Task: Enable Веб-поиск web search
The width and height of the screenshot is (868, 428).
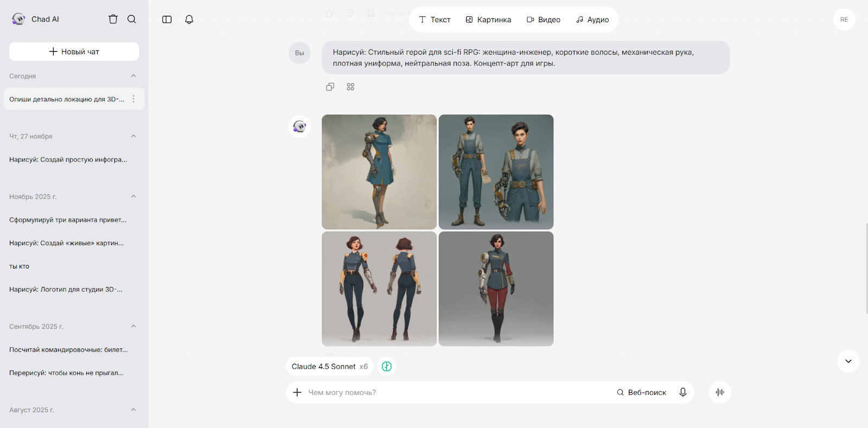Action: click(x=641, y=392)
